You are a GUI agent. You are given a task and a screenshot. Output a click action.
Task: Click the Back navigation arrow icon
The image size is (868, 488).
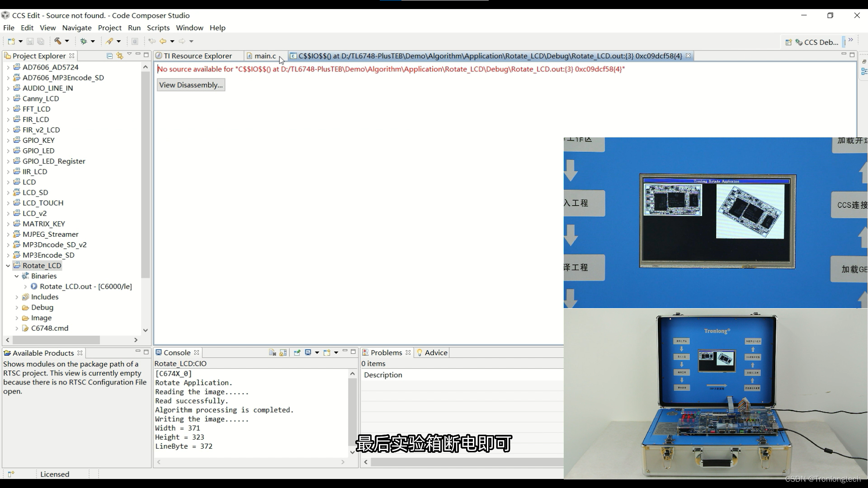coord(163,41)
